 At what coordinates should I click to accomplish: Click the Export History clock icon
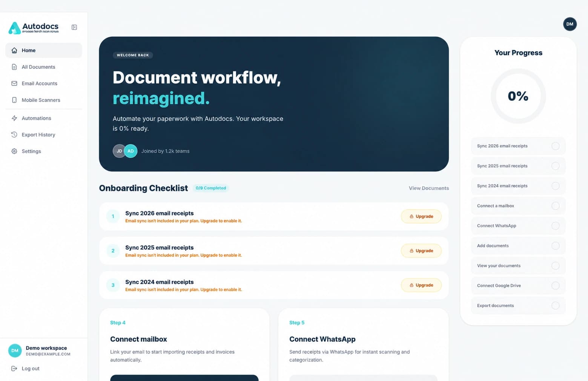[x=14, y=135]
